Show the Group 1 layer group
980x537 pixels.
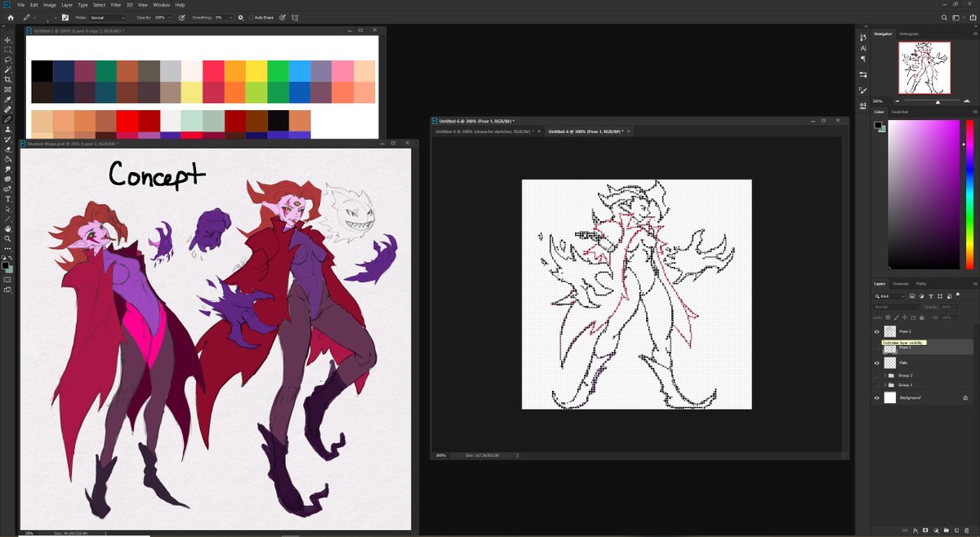877,384
